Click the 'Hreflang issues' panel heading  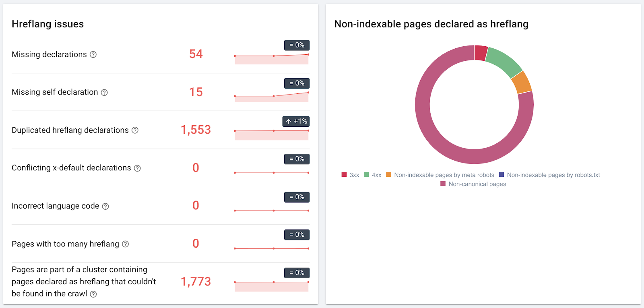pyautogui.click(x=47, y=24)
